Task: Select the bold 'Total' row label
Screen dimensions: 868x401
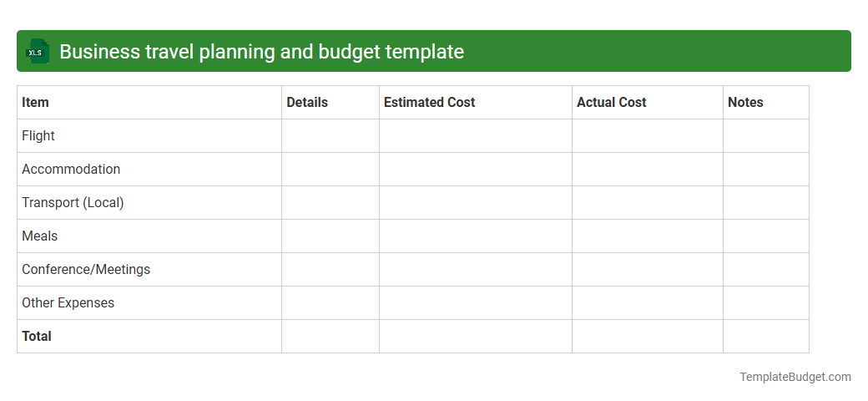Action: pos(37,336)
